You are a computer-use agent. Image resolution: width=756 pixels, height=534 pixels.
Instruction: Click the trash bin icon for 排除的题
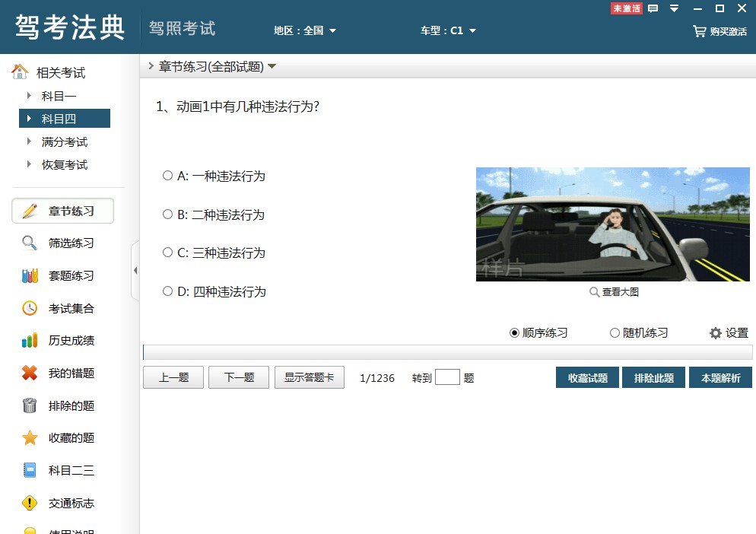pos(30,405)
